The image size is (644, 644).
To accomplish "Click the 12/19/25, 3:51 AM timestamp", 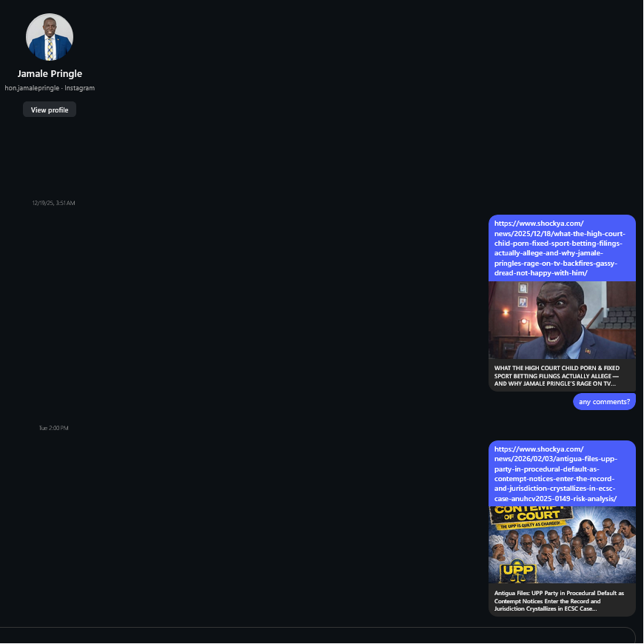I will click(x=53, y=203).
